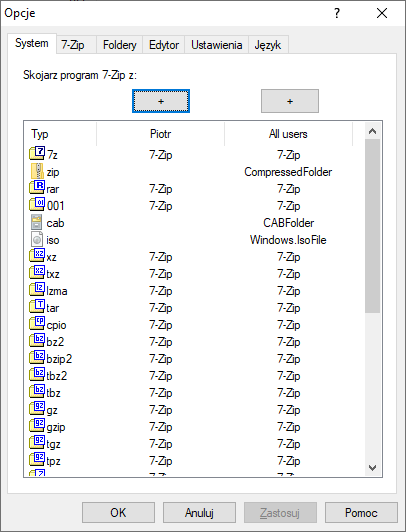Click 7-Zip in Piotr column for lzma
This screenshot has height=532, width=406.
click(161, 291)
